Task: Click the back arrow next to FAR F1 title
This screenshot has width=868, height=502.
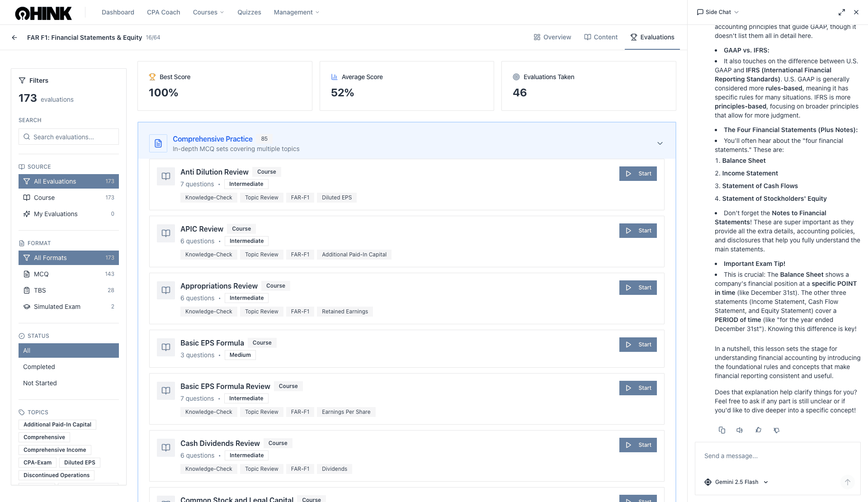Action: pos(14,38)
